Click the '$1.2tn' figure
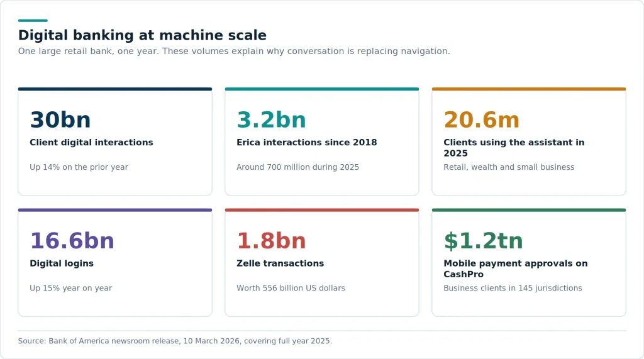This screenshot has height=359, width=644. [x=483, y=241]
